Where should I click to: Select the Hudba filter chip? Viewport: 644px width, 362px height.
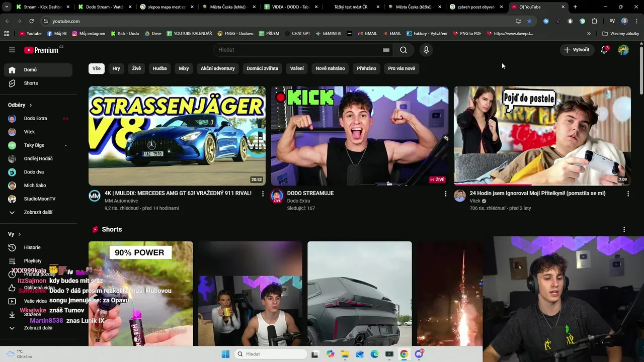[159, 68]
